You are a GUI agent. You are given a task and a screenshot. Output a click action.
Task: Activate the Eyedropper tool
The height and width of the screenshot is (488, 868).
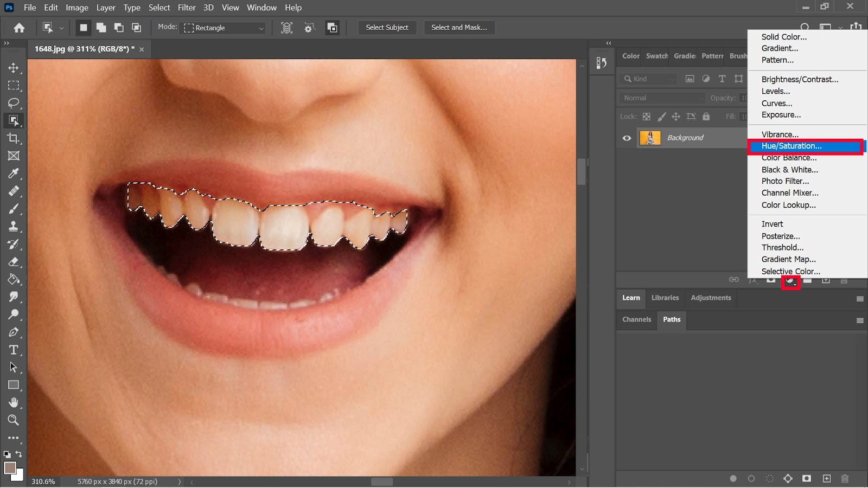click(x=14, y=174)
